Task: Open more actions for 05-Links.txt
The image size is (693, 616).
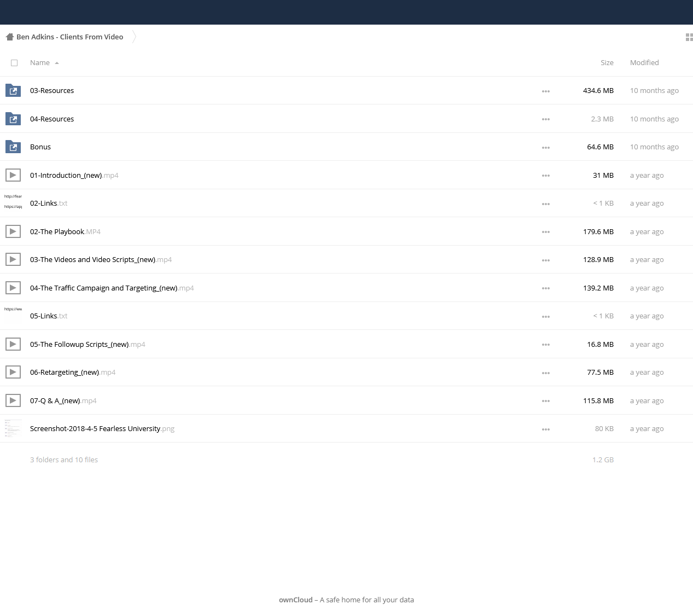Action: 546,317
